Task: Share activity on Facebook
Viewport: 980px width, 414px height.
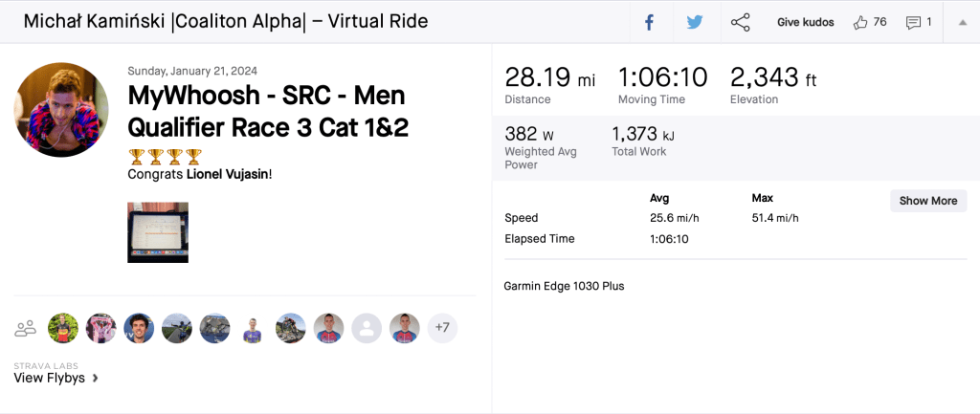Action: click(x=648, y=23)
